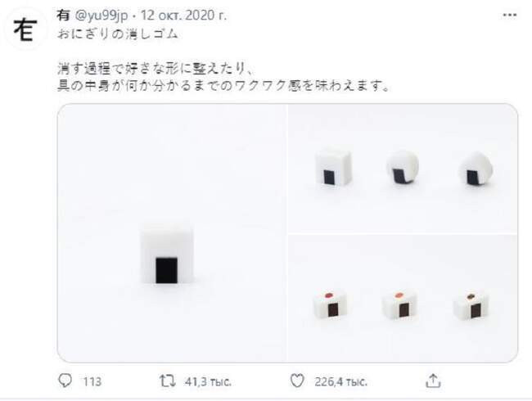Click the eraser with the brown filling dot
The image size is (532, 401).
click(x=471, y=304)
